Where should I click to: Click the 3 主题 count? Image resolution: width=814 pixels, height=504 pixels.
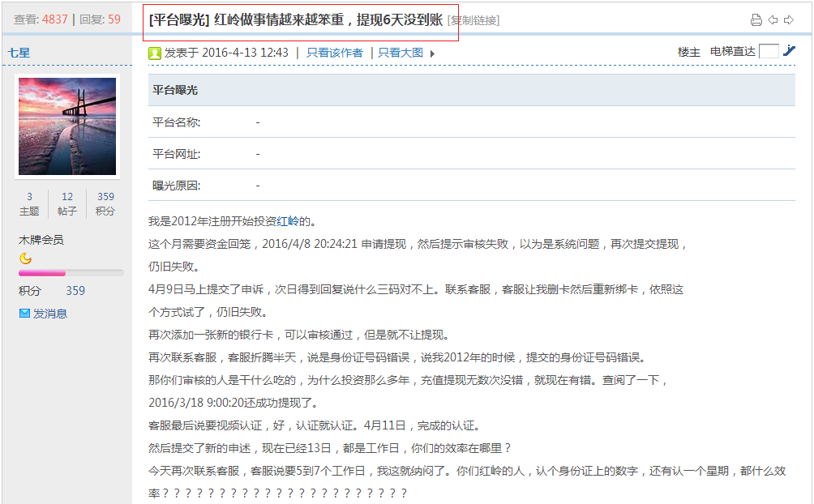(29, 203)
